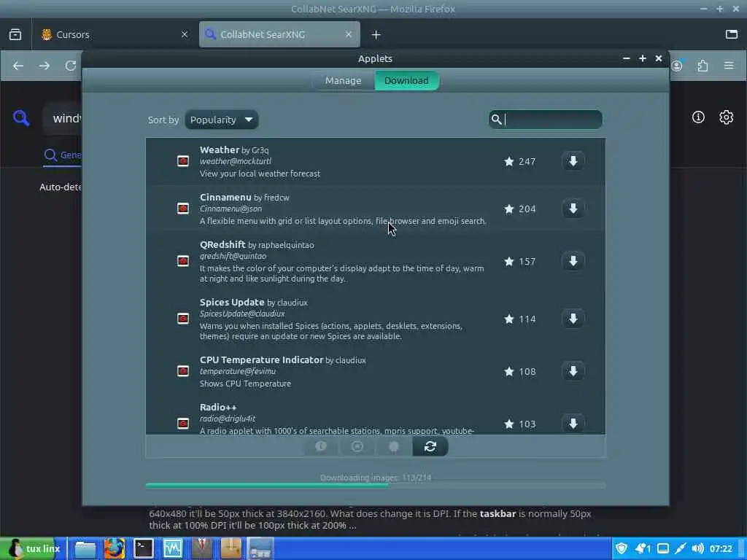Download the CPU Temperature Indicator applet
747x560 pixels.
click(x=573, y=371)
